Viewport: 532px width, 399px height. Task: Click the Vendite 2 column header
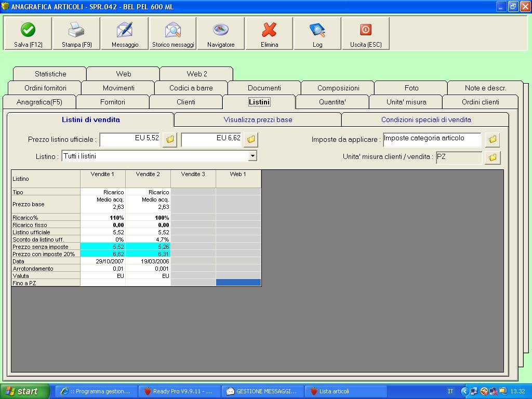click(148, 179)
